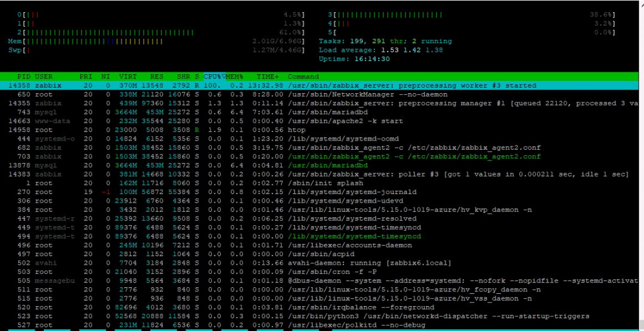Click the Uptime 16:14:30 text
Screen dimensions: 644x331
coord(354,59)
